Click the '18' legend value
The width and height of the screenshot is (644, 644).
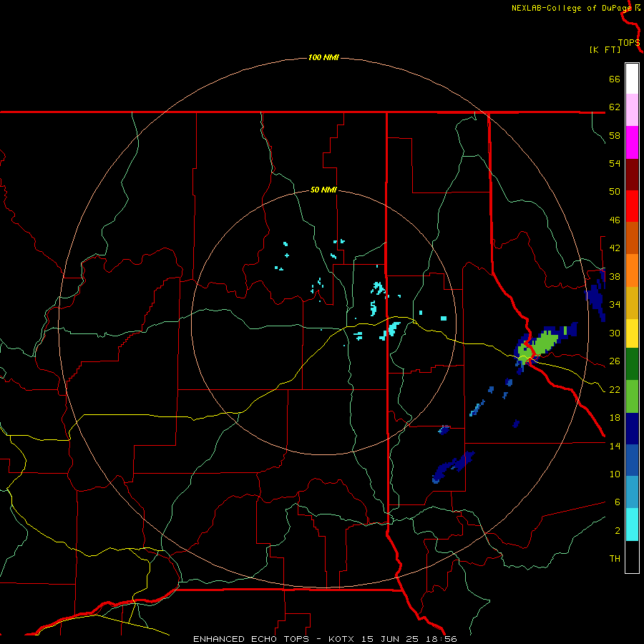615,418
